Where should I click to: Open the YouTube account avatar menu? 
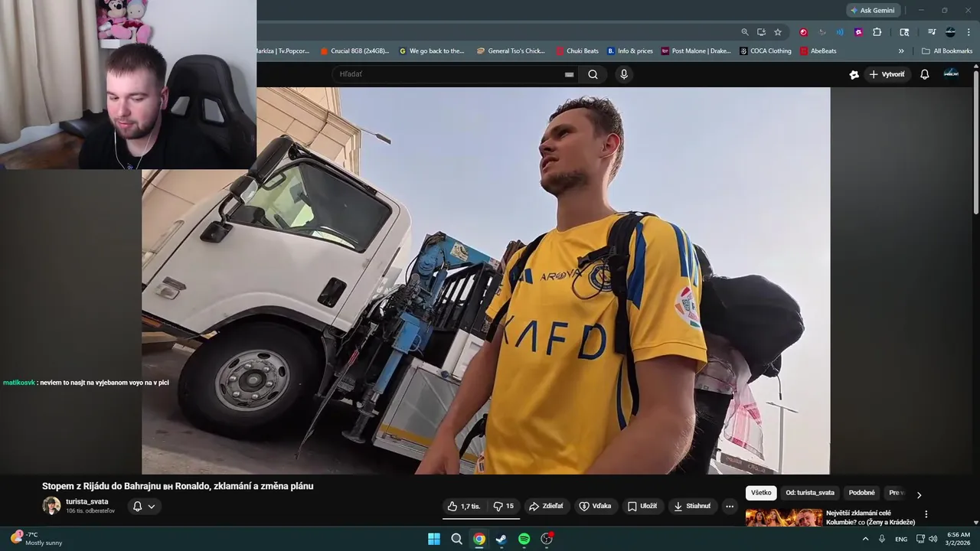click(951, 73)
